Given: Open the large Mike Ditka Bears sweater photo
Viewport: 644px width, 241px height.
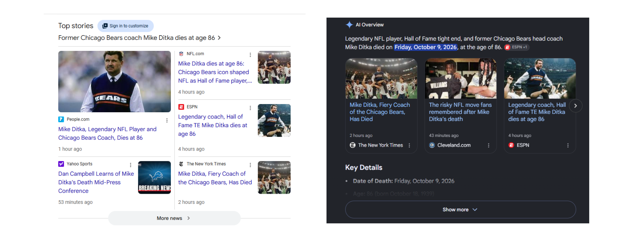Looking at the screenshot, I should pos(115,81).
